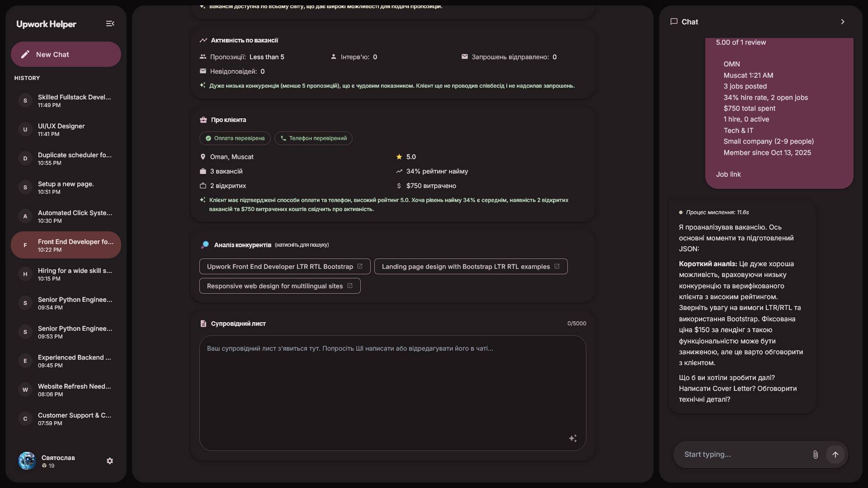Click the credits badge showing 19
The image size is (868, 488).
coord(48,466)
